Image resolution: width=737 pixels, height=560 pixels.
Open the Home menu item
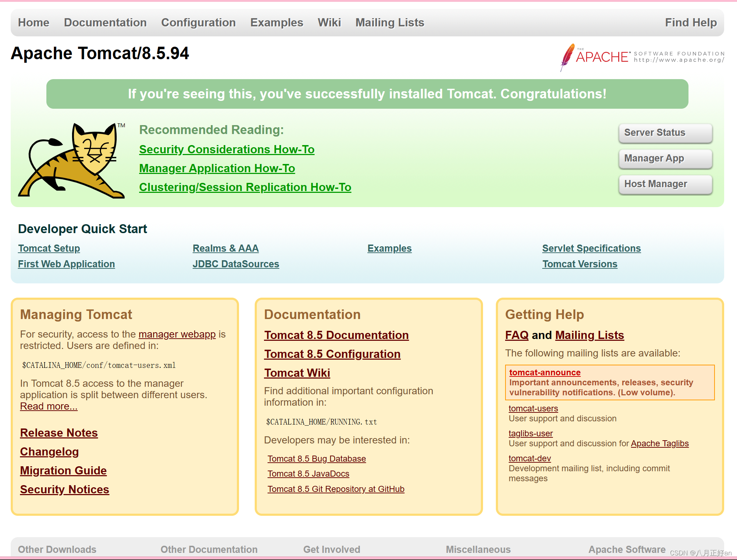34,22
